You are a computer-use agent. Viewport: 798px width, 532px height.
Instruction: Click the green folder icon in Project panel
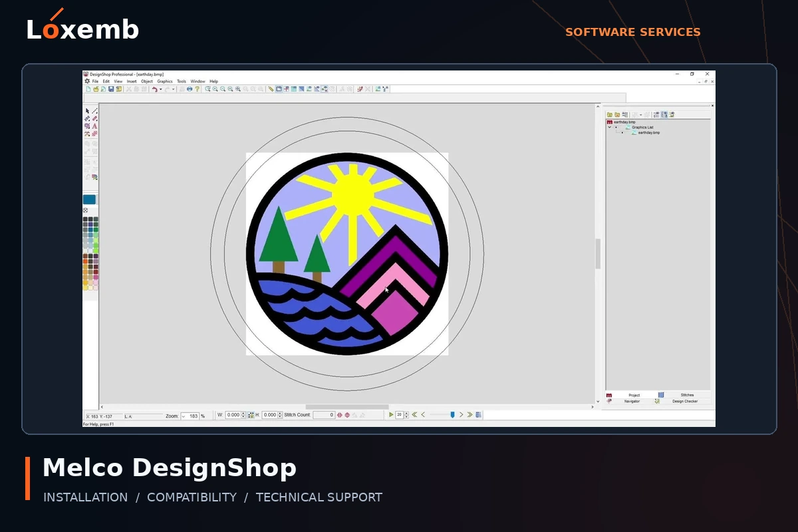coord(610,114)
